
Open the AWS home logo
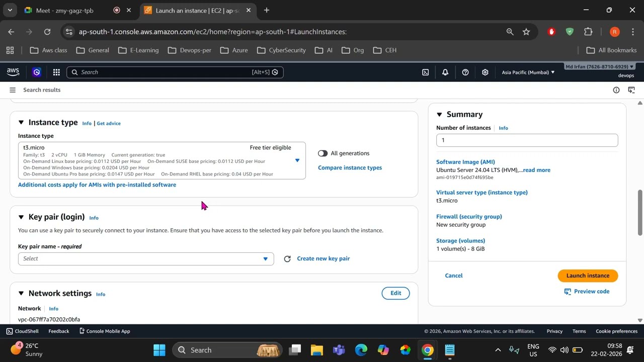[13, 72]
